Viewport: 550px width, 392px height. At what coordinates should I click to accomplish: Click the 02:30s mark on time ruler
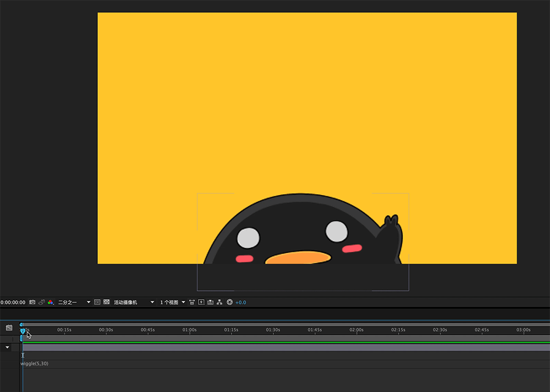[x=440, y=329]
